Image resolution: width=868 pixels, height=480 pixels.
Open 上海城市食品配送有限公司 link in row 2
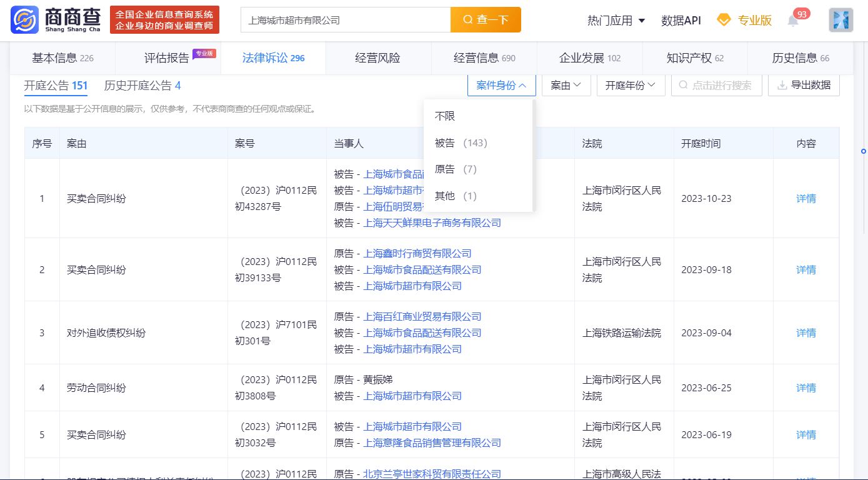(422, 270)
